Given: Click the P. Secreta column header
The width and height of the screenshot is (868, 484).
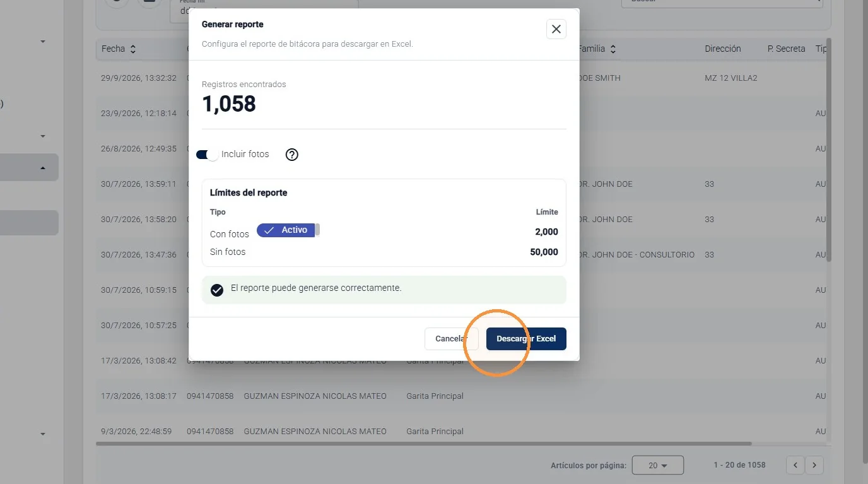Looking at the screenshot, I should click(x=787, y=49).
